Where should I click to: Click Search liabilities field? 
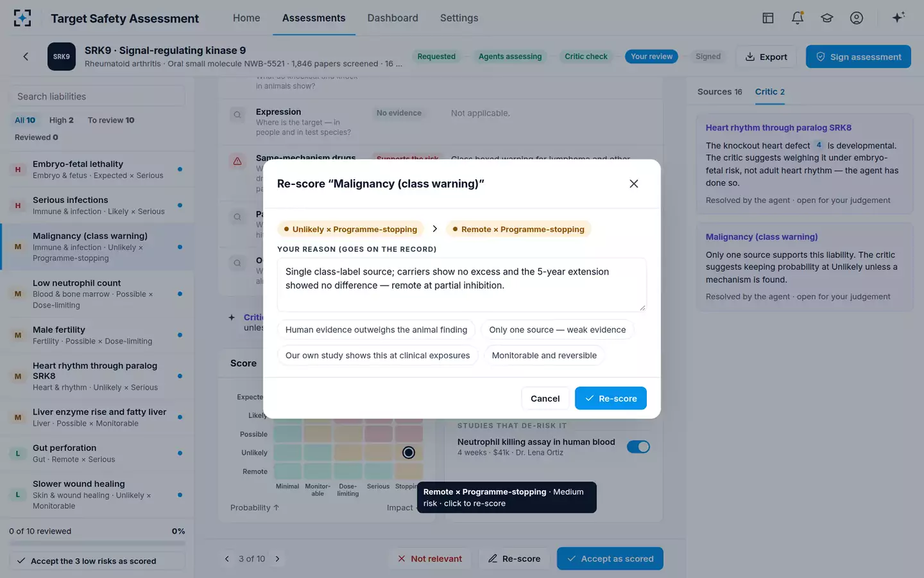coord(97,96)
